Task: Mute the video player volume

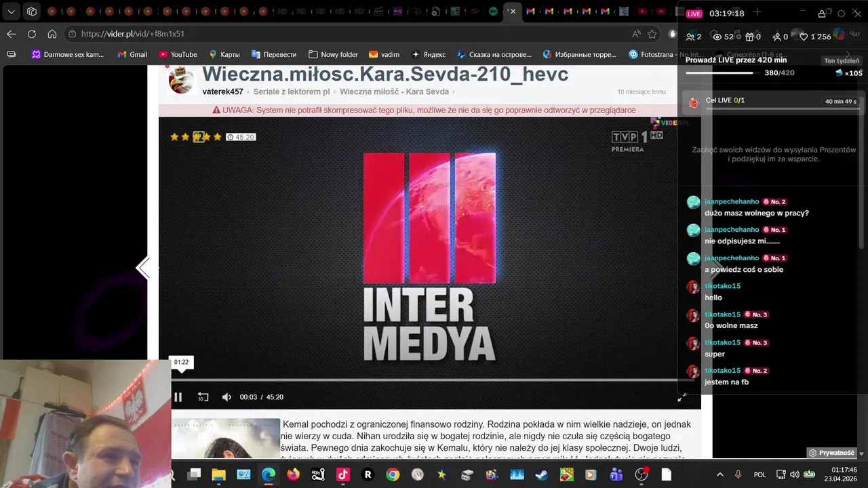Action: 226,397
